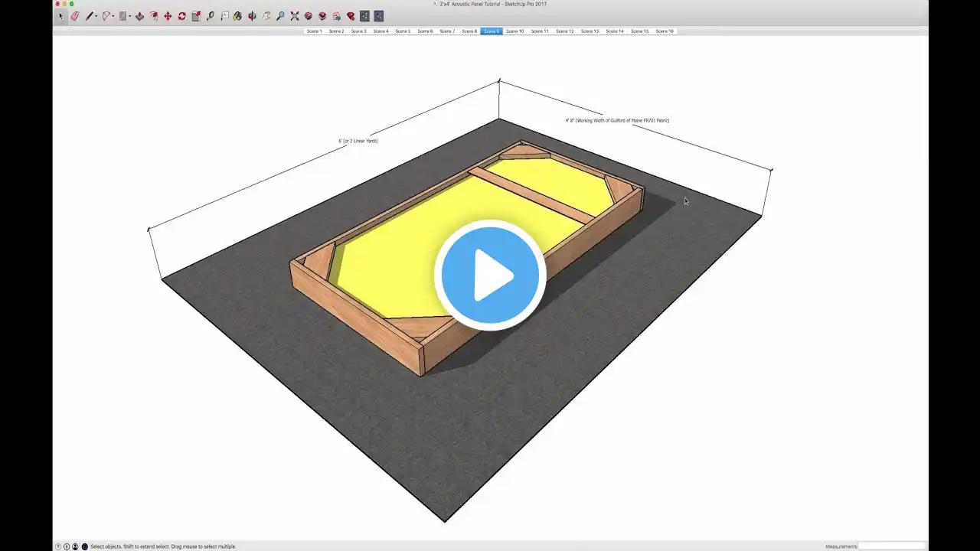Viewport: 980px width, 551px height.
Task: Click the dark round icon in status bar
Action: tap(84, 546)
